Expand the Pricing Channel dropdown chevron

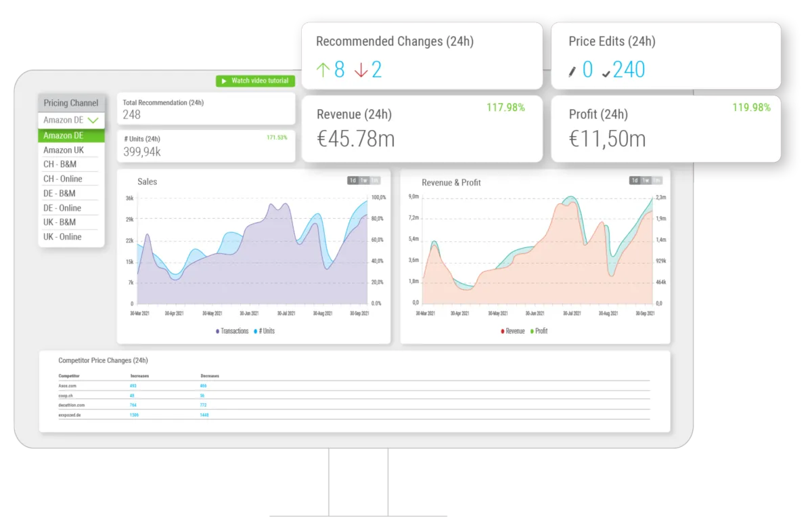(93, 121)
